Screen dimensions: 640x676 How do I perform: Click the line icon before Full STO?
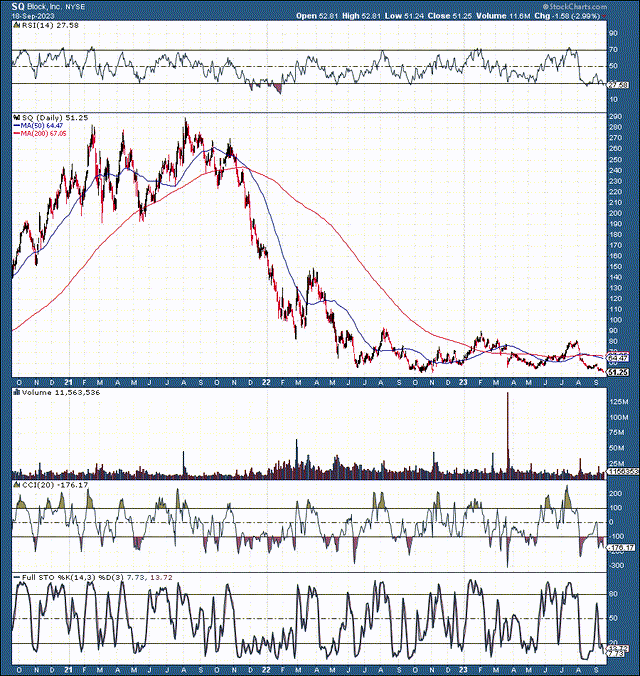point(17,577)
